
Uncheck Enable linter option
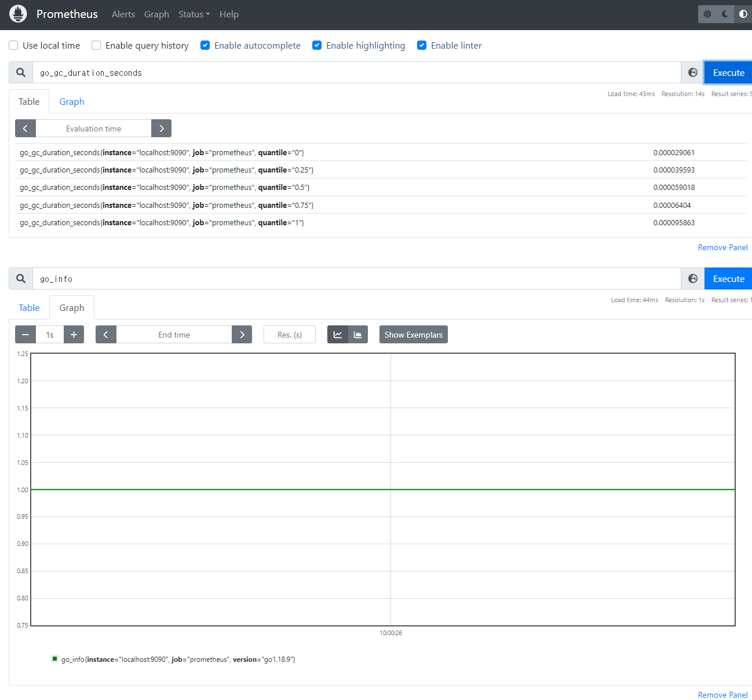click(422, 45)
